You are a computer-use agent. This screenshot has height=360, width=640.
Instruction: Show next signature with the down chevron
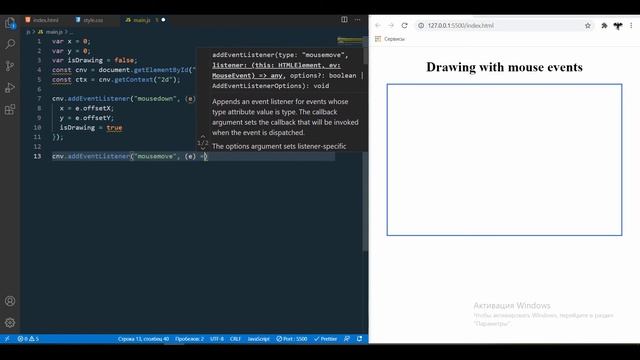point(203,149)
